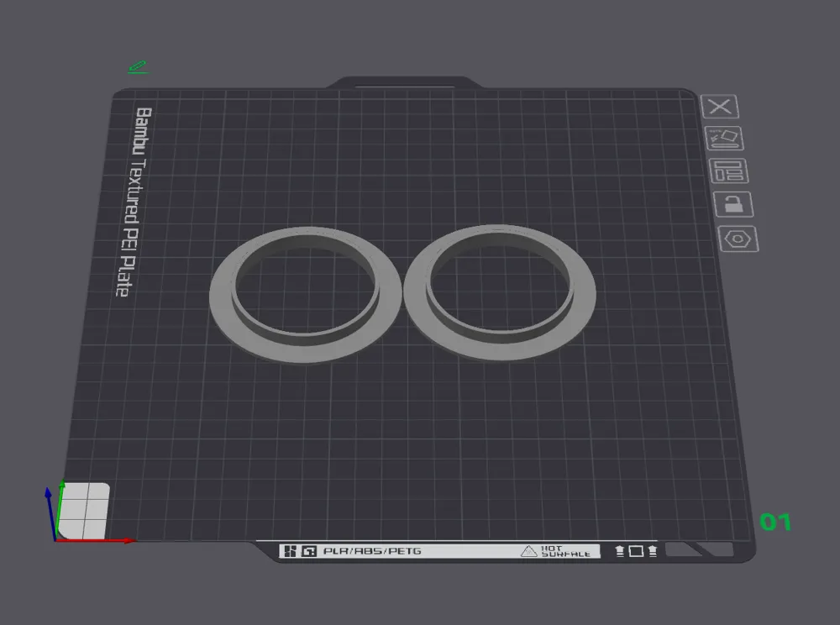Open plate settings via the hexagon icon
The image size is (840, 625).
737,240
